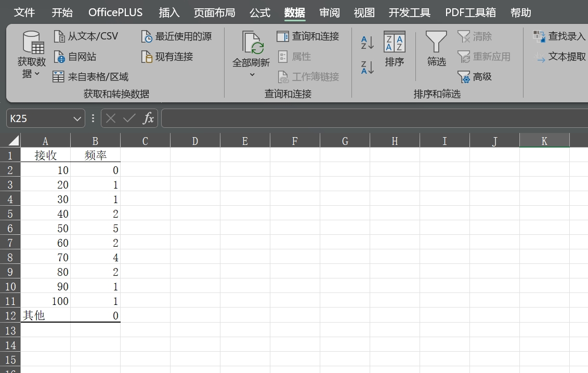Open the 获取数据 dropdown
Screen dimensions: 588x373
click(32, 55)
